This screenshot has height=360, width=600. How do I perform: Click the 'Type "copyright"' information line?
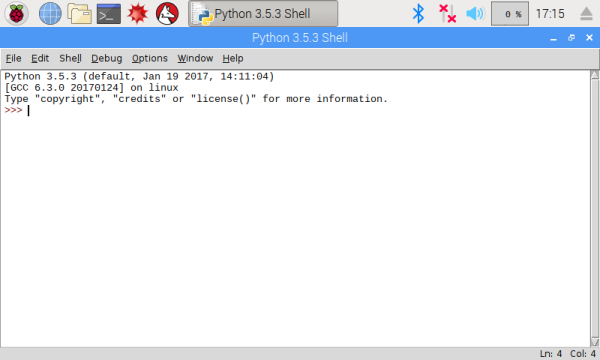(196, 99)
